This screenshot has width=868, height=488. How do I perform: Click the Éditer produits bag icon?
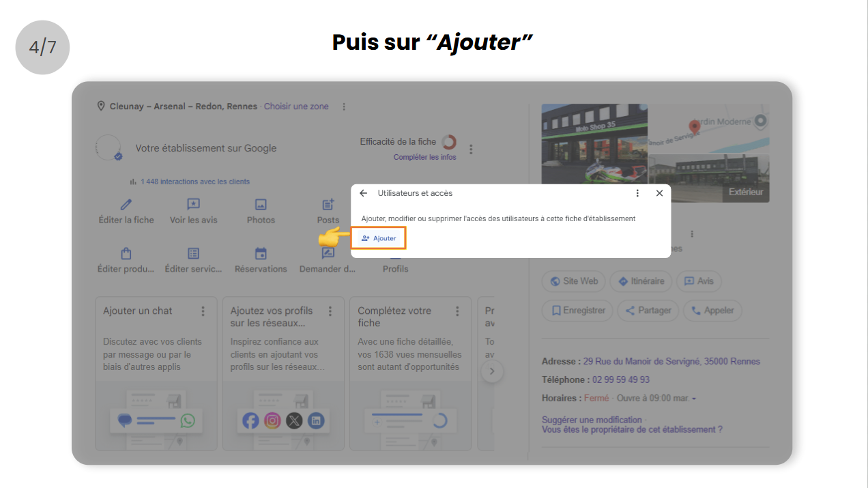pyautogui.click(x=126, y=253)
